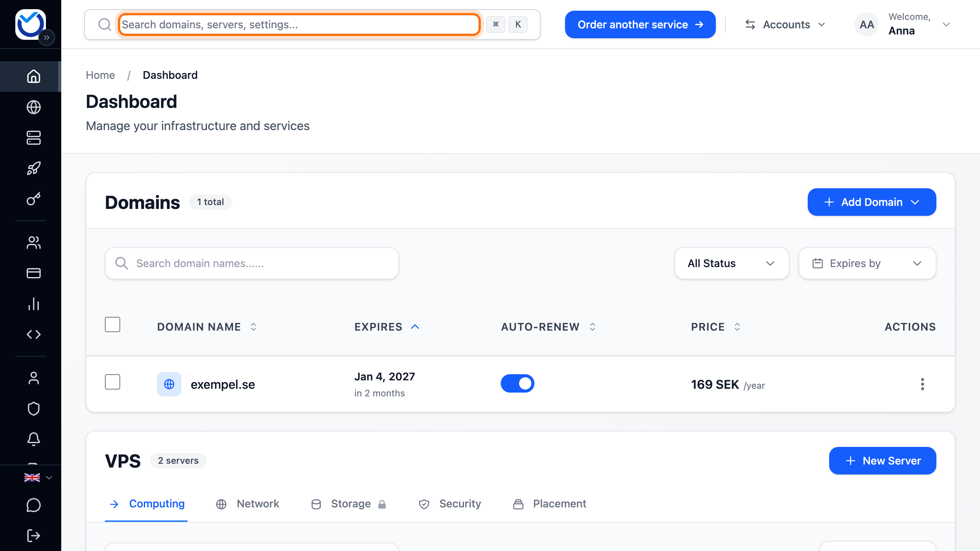
Task: Go to Home breadcrumb link
Action: point(100,75)
